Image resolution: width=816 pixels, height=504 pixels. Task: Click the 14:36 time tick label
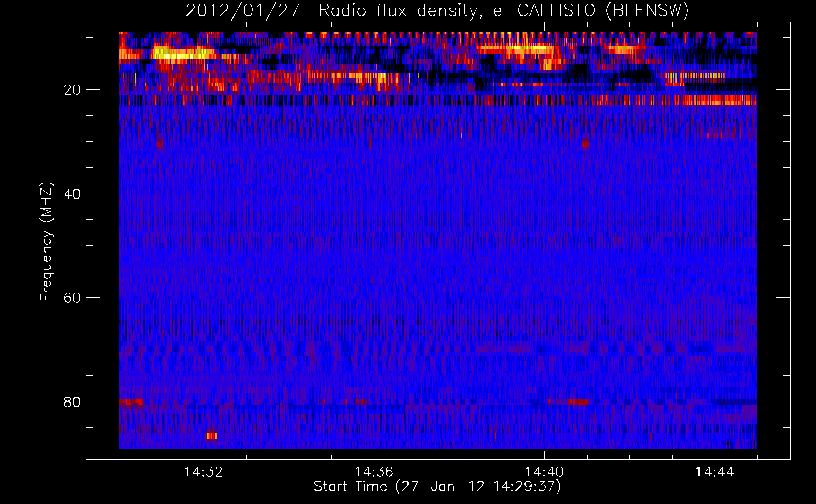374,472
